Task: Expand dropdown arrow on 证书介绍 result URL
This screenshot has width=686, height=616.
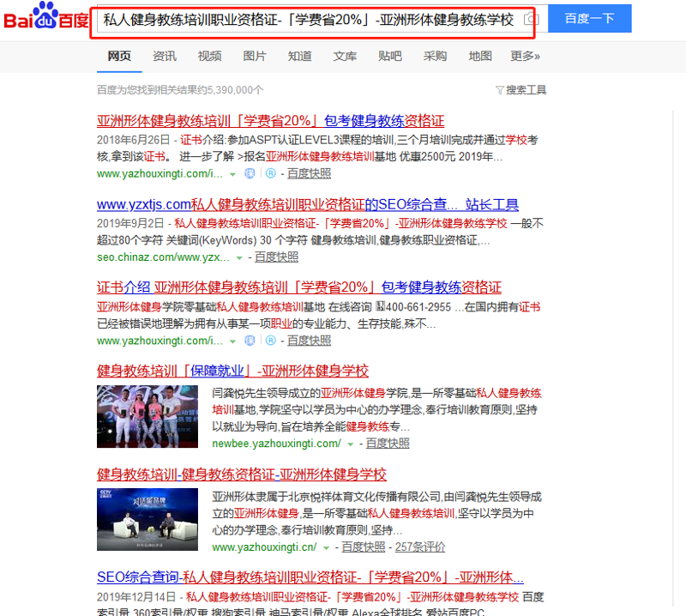Action: click(x=232, y=341)
